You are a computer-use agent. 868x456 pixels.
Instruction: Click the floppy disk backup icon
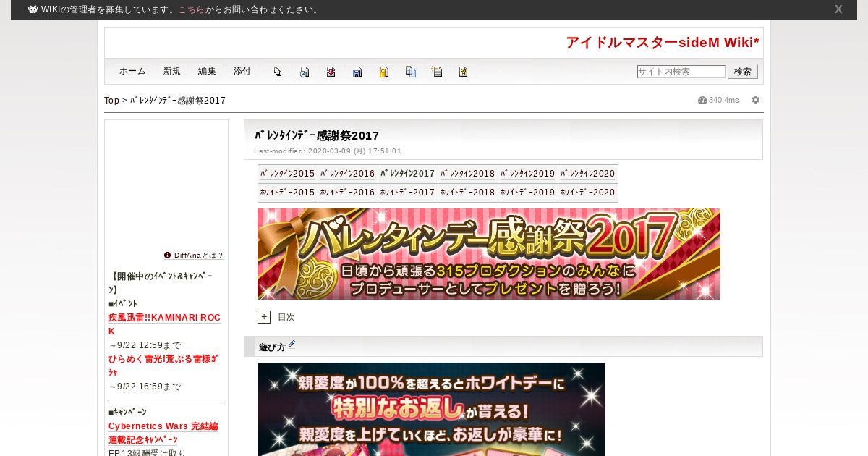357,72
